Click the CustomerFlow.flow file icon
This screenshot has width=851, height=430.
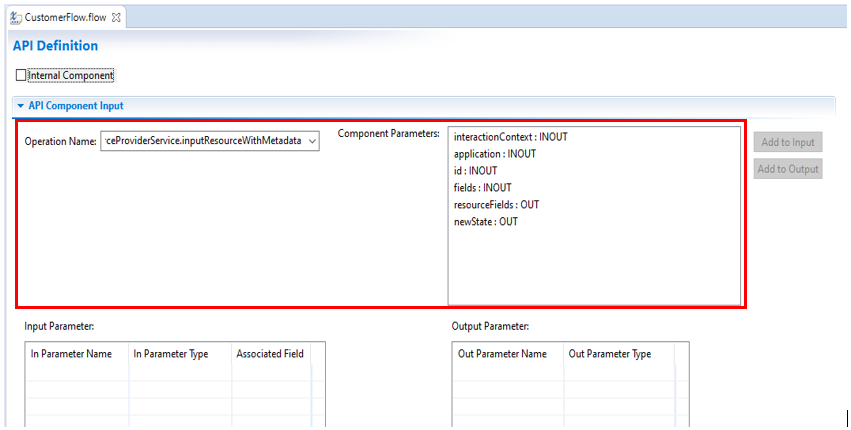(x=16, y=17)
